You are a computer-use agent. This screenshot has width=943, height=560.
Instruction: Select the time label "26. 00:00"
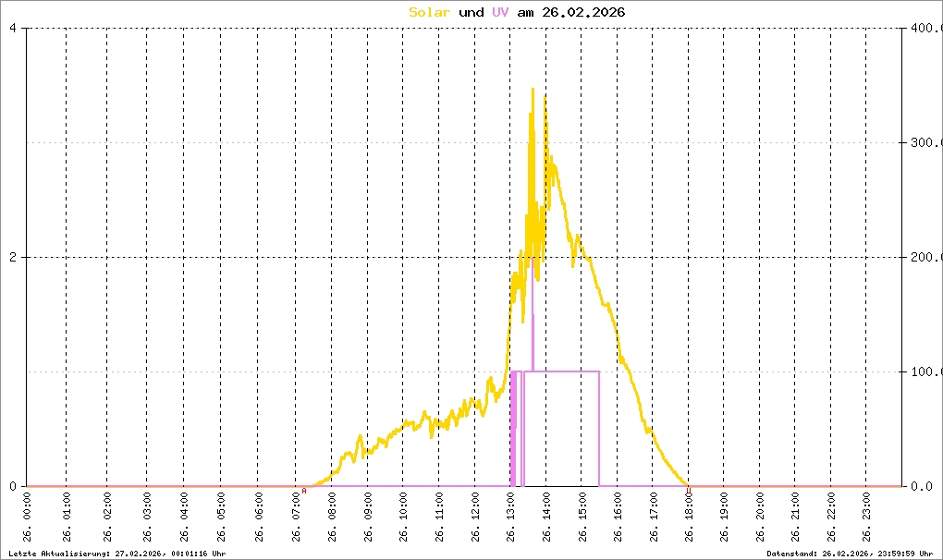click(x=27, y=517)
